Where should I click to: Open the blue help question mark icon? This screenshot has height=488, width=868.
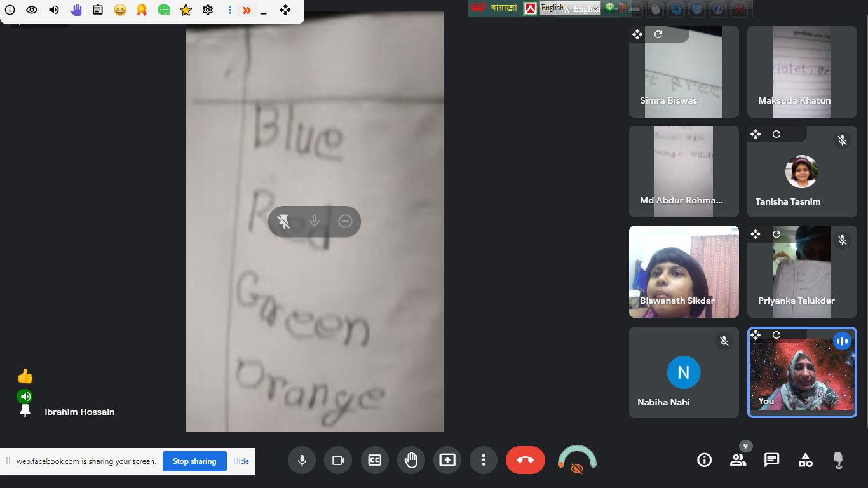[718, 8]
